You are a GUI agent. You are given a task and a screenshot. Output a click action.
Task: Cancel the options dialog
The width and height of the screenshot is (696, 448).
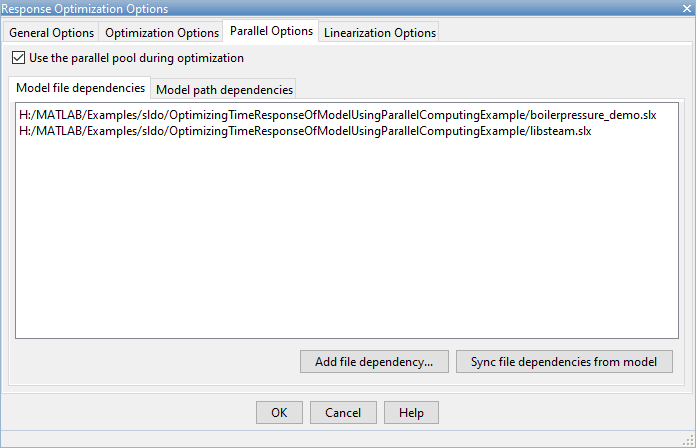tap(343, 412)
